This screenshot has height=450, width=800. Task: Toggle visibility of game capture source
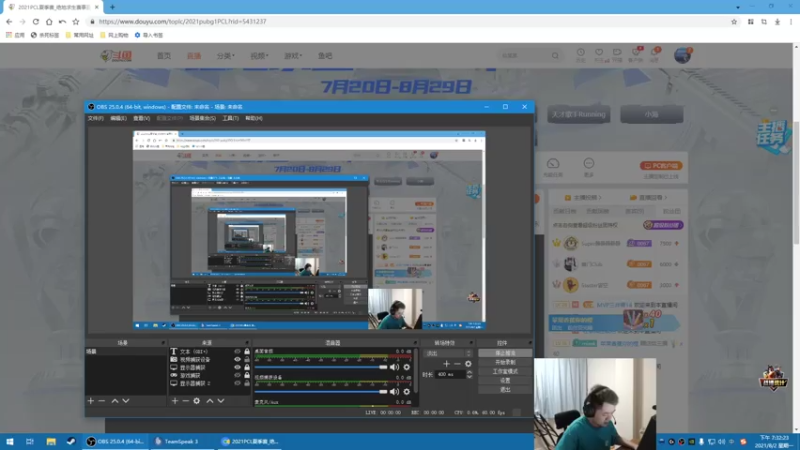[x=237, y=375]
